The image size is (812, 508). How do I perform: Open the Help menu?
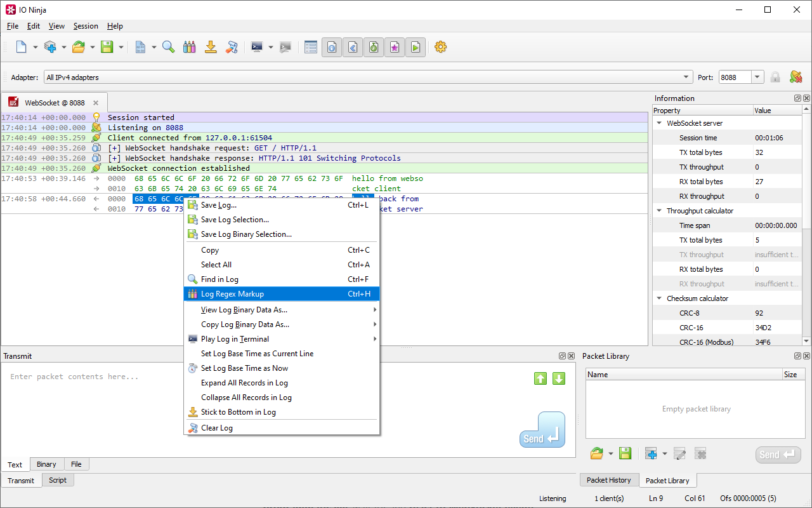[115, 26]
